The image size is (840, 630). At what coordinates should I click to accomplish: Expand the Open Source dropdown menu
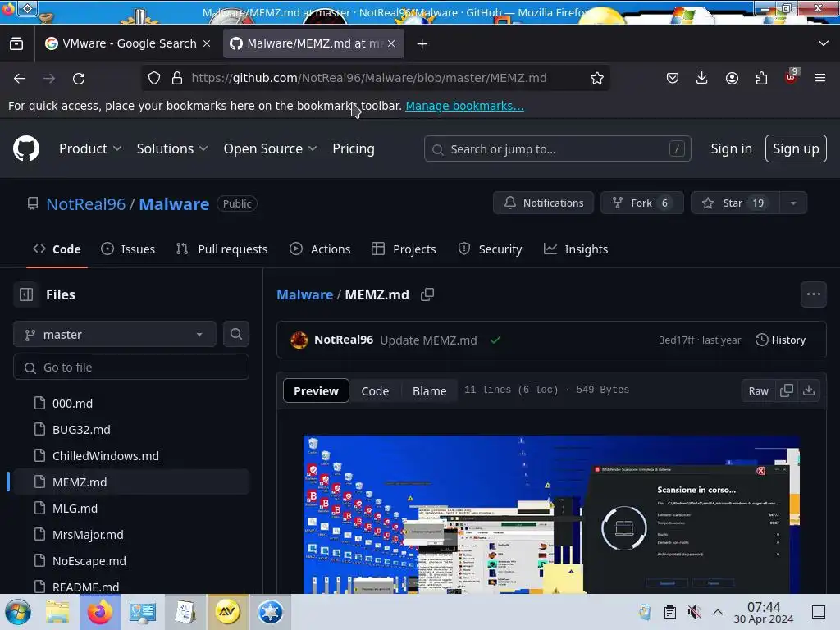tap(270, 148)
